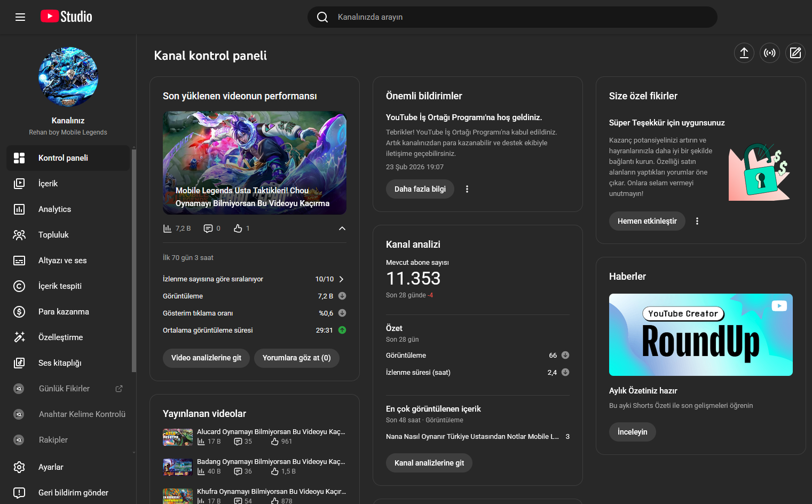This screenshot has width=812, height=504.
Task: Click the Görüntüleme down arrow in Kanal analizi
Action: 565,356
